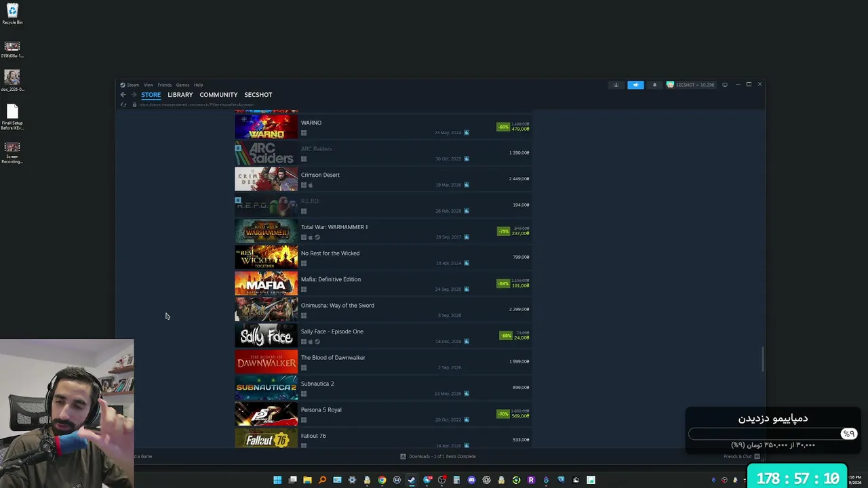Open the View menu
Screen dimensions: 868x488
[149, 85]
